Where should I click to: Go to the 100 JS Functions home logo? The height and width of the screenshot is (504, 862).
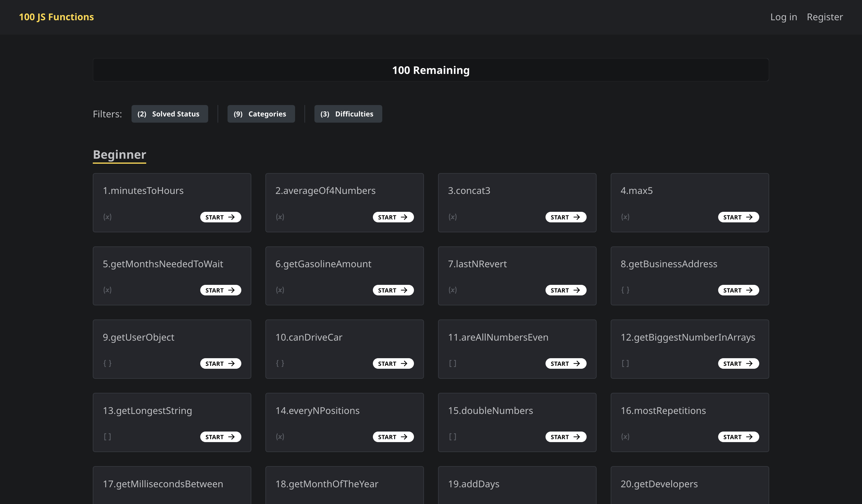tap(56, 17)
